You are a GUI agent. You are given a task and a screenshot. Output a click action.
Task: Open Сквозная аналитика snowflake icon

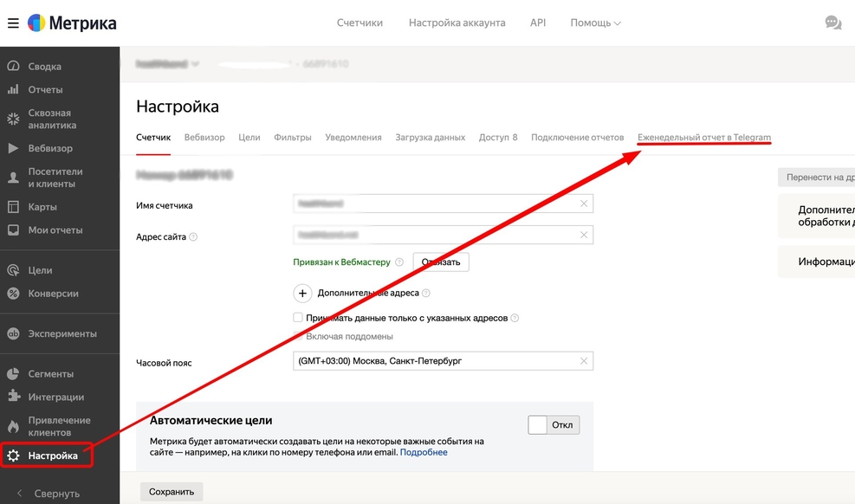point(13,119)
